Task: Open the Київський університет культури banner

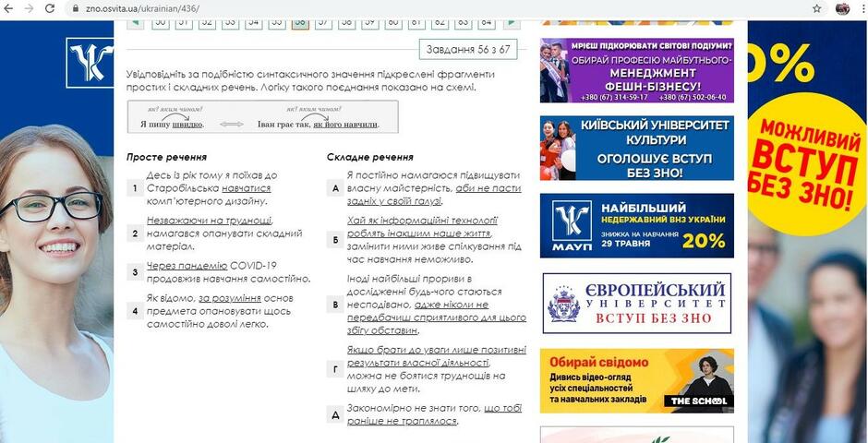Action: 636,149
